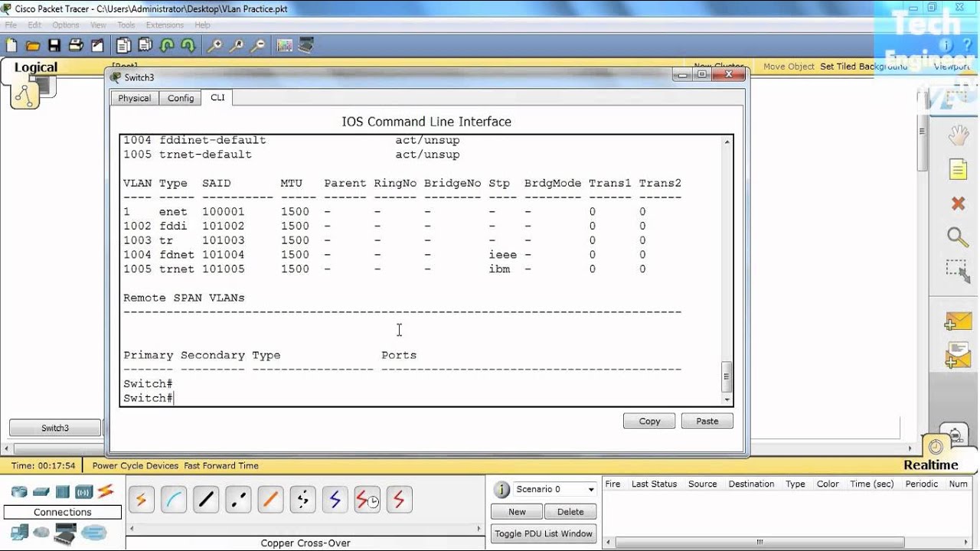980x551 pixels.
Task: Click Fast Forward Time
Action: [x=221, y=465]
